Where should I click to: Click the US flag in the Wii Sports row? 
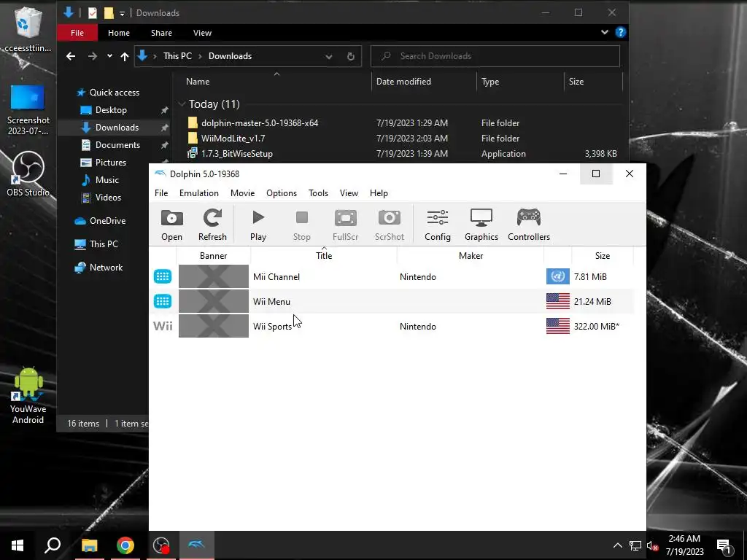(558, 326)
